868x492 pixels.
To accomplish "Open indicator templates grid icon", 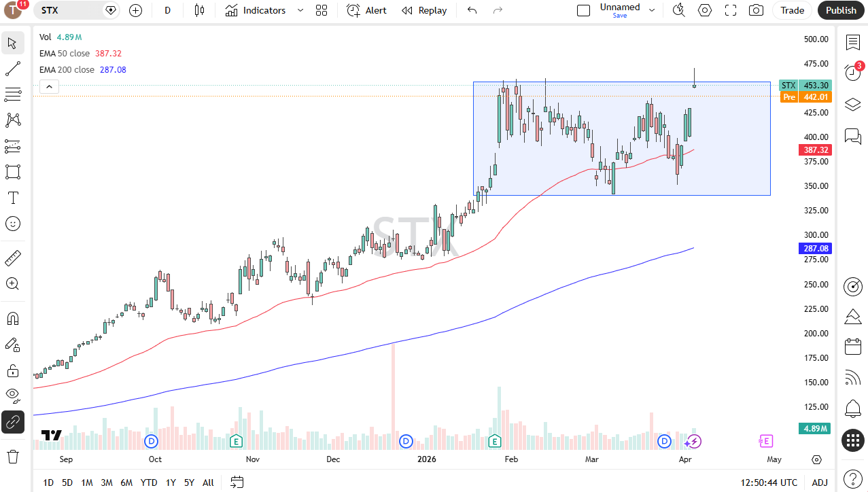I will pos(322,10).
